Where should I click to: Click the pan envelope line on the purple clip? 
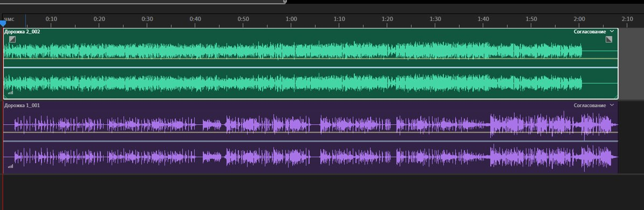click(311, 141)
